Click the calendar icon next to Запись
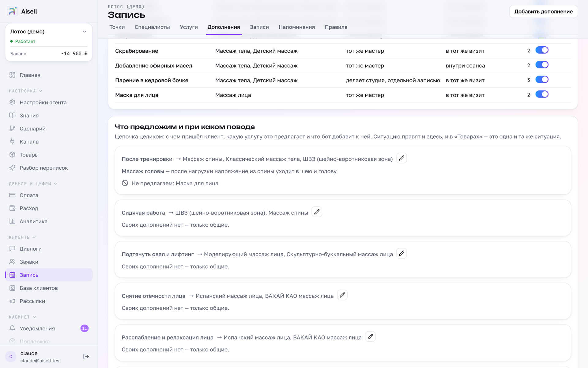This screenshot has height=368, width=588. pyautogui.click(x=12, y=275)
